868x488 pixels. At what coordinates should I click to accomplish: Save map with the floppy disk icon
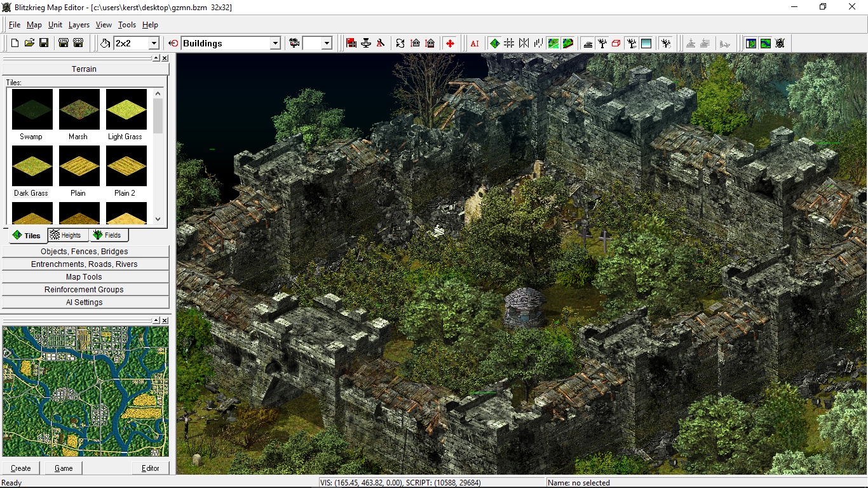44,43
